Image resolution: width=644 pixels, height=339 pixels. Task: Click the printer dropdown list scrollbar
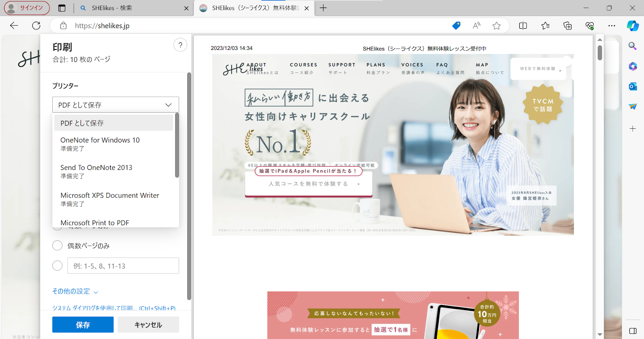tap(177, 146)
